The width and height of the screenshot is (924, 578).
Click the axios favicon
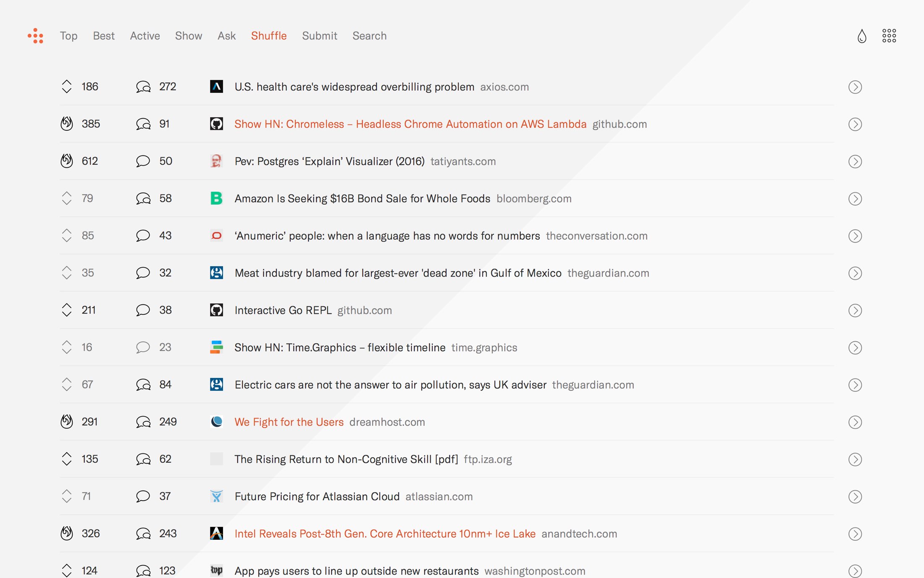(216, 87)
